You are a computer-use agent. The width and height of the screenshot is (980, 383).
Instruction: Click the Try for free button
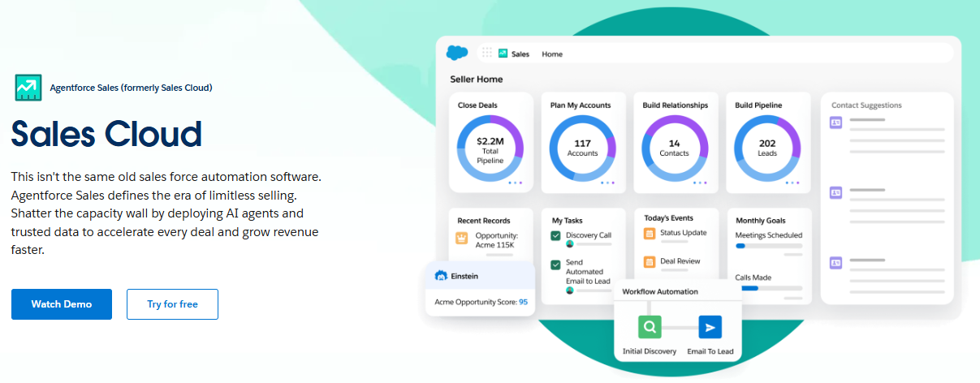coord(172,304)
